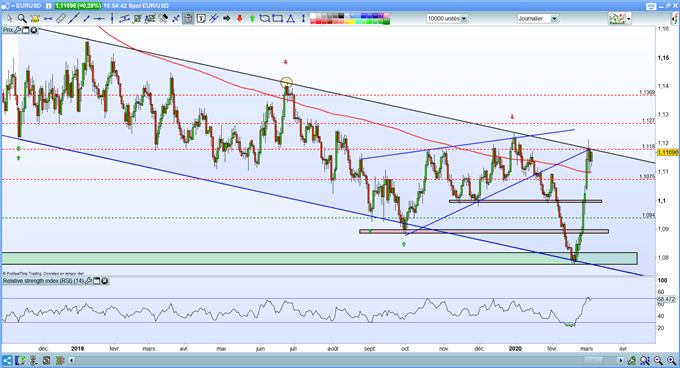Open the instrument info icon beside EURUSD
The height and width of the screenshot is (368, 680).
(48, 6)
